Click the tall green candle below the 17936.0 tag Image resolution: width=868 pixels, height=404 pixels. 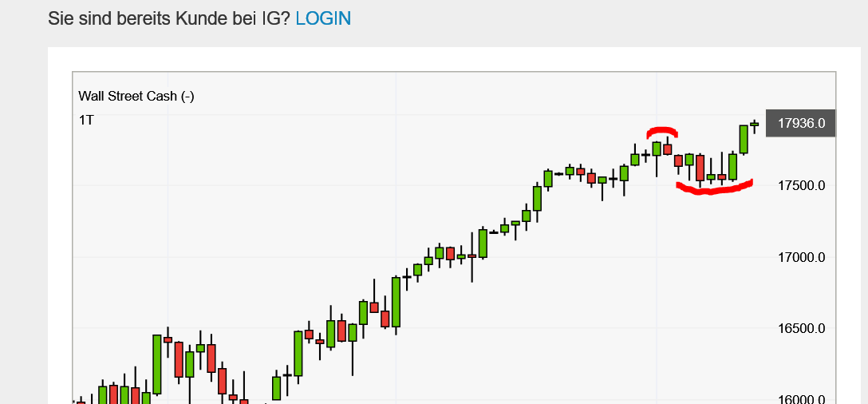[744, 139]
